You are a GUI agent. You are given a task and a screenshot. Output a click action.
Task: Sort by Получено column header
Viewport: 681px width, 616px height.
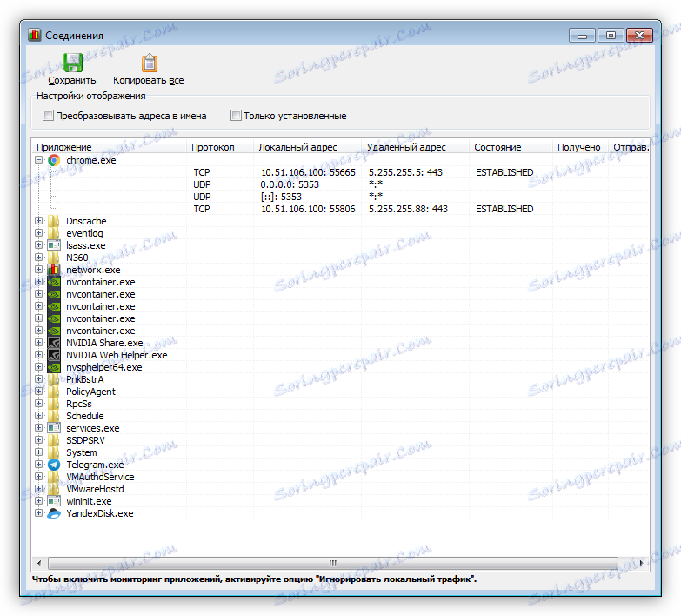pyautogui.click(x=580, y=147)
